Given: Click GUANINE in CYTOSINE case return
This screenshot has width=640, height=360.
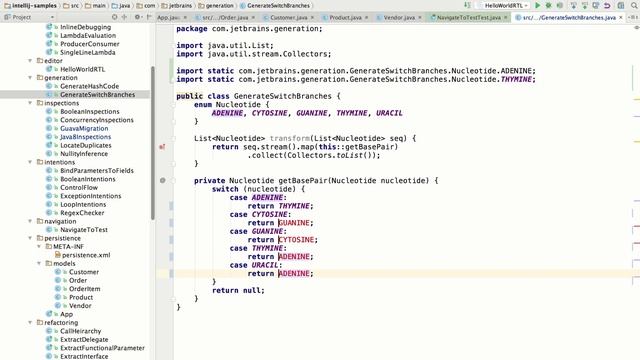Looking at the screenshot, I should point(294,223).
